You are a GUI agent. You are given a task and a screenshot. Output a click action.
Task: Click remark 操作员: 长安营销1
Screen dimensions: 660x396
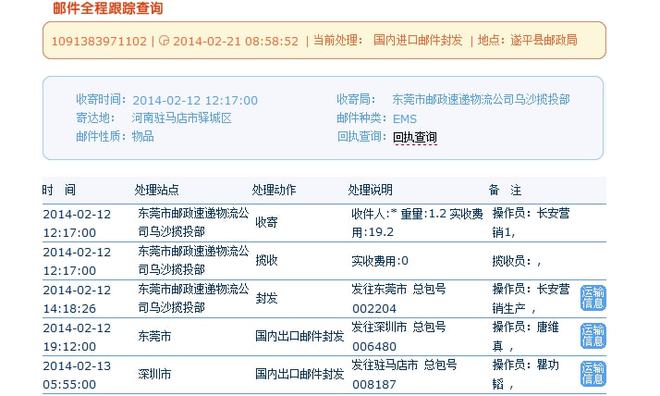coord(531,223)
